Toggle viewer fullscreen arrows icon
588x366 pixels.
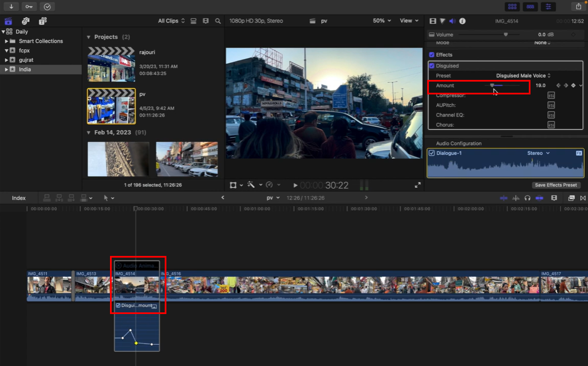[417, 185]
